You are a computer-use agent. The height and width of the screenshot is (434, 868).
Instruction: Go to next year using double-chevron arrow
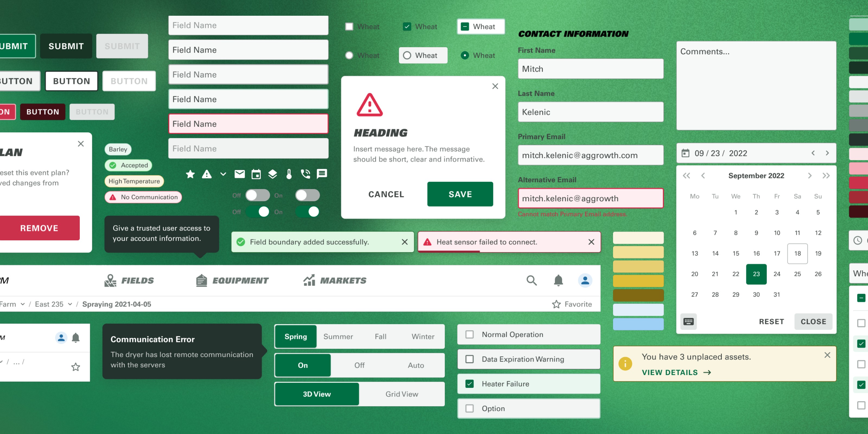(826, 175)
